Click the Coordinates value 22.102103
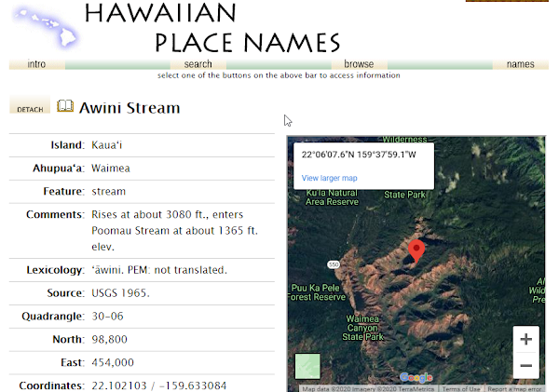The width and height of the screenshot is (559, 392). point(159,385)
